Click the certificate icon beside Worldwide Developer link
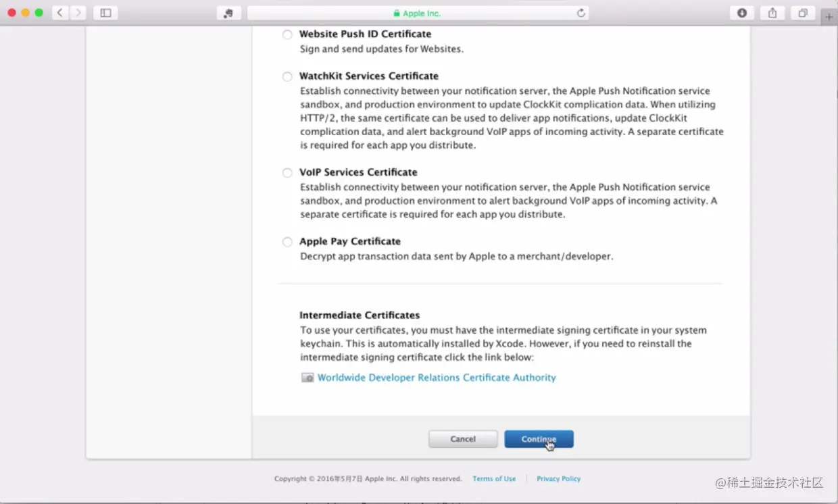Screen dimensions: 838x504 point(307,378)
